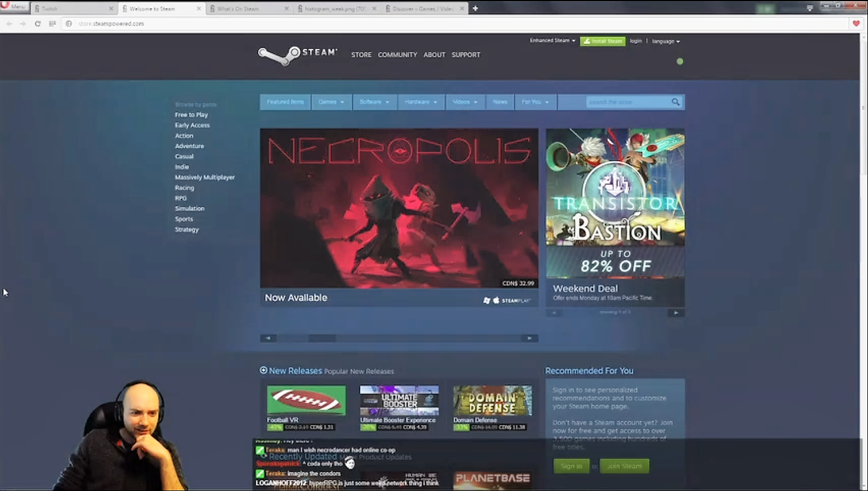This screenshot has height=491, width=868.
Task: Expand the For You dropdown
Action: pos(535,102)
